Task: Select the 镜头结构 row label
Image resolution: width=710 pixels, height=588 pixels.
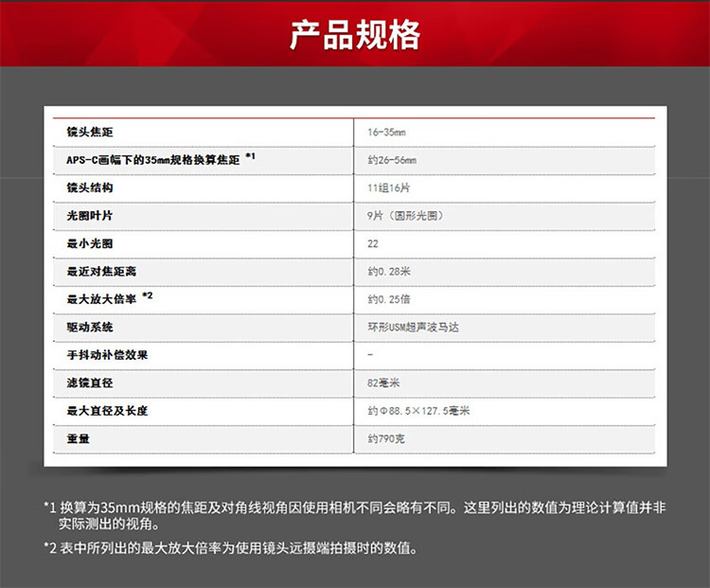Action: click(x=90, y=187)
